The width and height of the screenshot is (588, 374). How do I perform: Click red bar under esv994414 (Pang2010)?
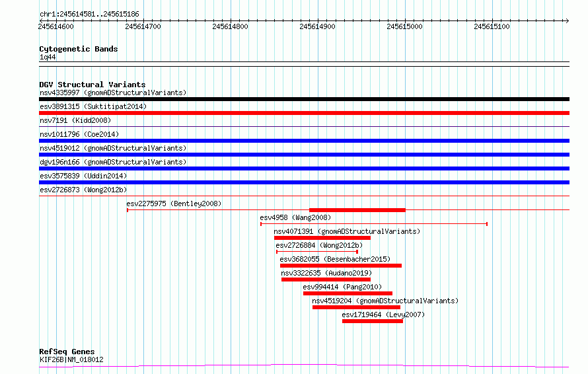[348, 293]
